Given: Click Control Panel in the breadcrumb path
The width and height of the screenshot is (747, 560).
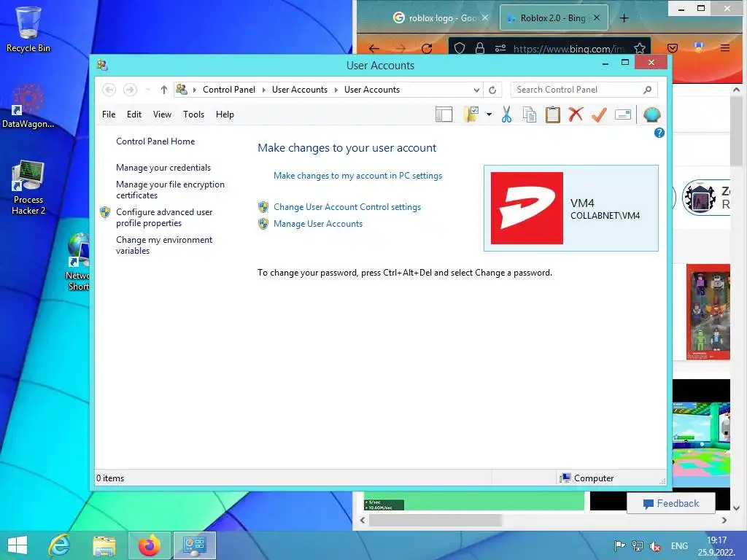Looking at the screenshot, I should tap(229, 90).
